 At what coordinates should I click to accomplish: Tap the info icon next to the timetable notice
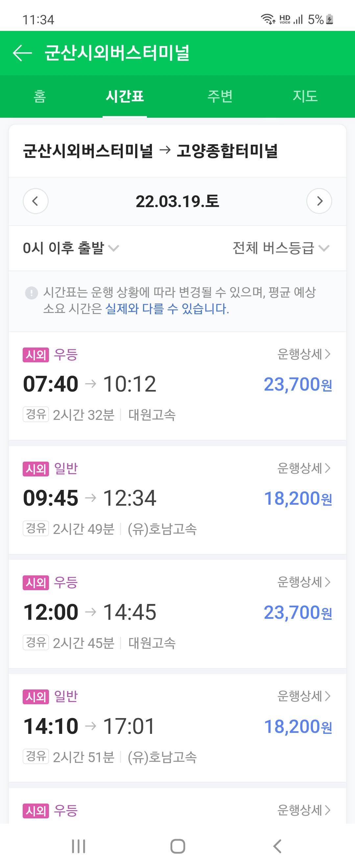tap(31, 293)
